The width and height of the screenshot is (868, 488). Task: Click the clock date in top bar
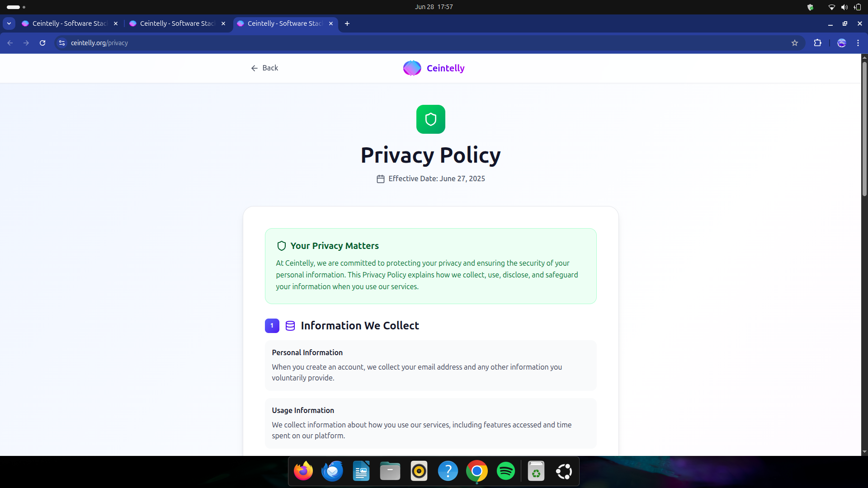[434, 7]
